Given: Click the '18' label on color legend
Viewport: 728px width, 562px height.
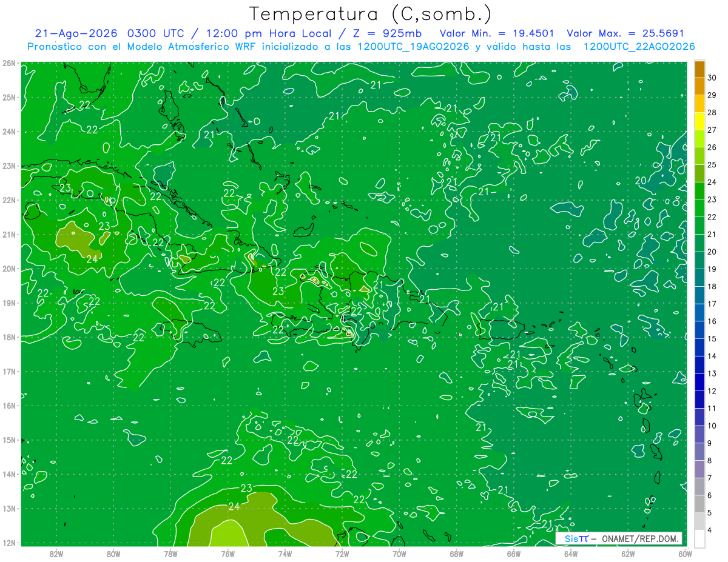Looking at the screenshot, I should [712, 286].
